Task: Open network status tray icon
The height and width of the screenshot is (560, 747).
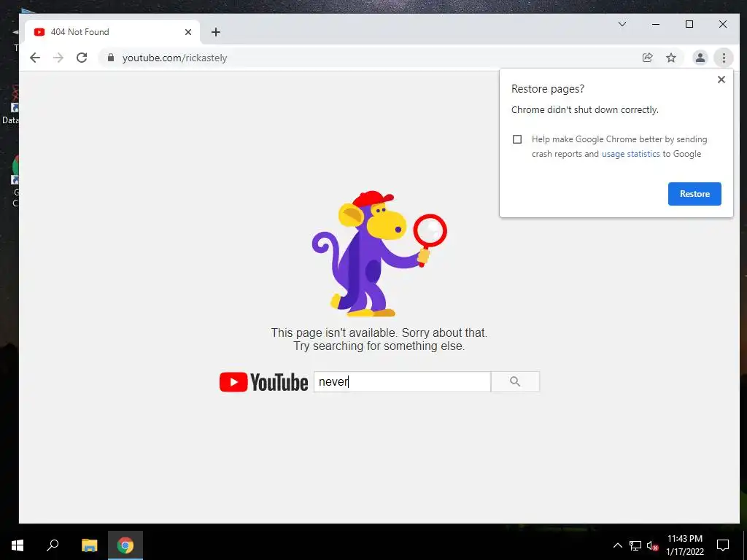Action: coord(635,545)
